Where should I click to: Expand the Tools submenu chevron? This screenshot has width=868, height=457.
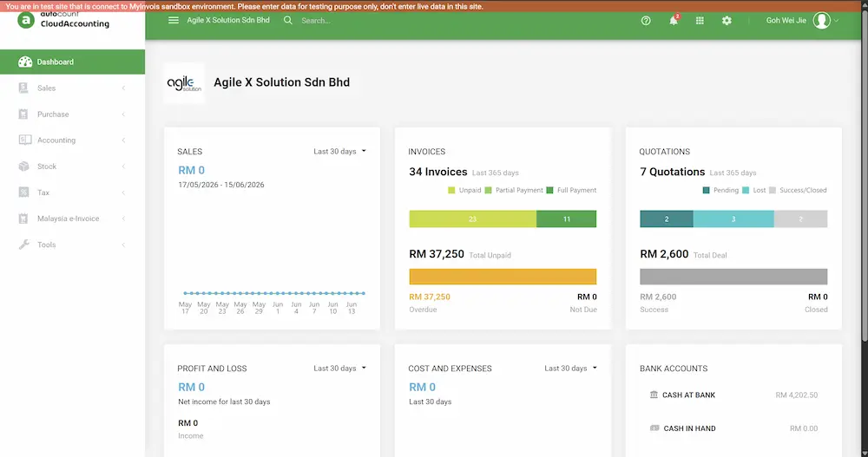[123, 245]
